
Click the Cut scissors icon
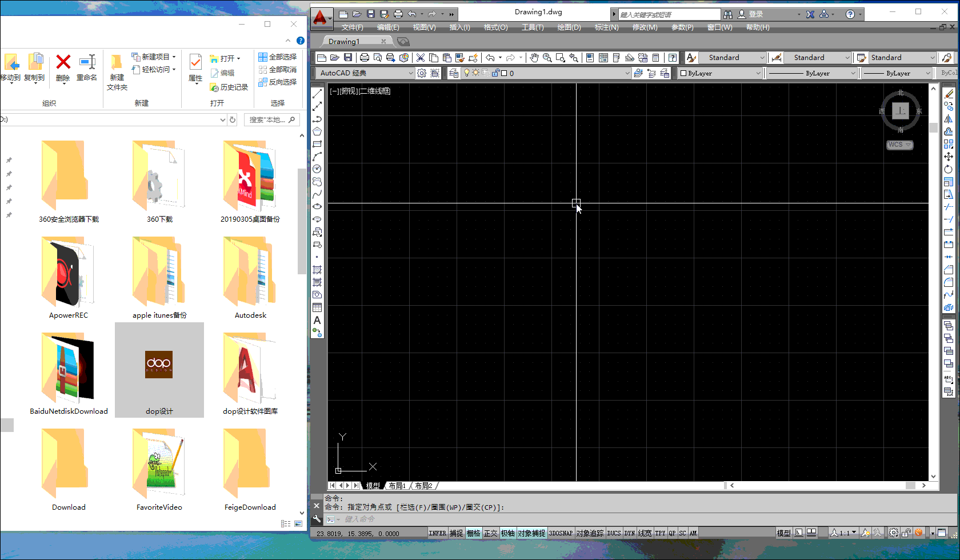(x=421, y=58)
